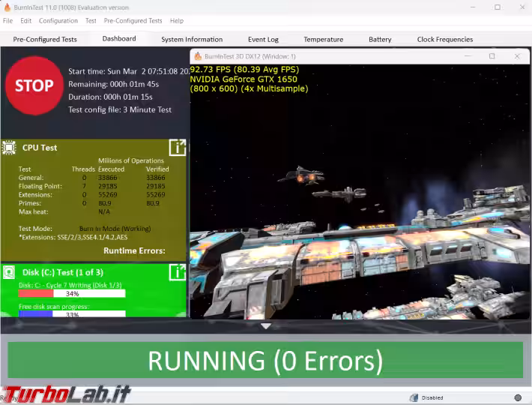Expand the test panel down arrow
The image size is (532, 405).
tap(266, 326)
